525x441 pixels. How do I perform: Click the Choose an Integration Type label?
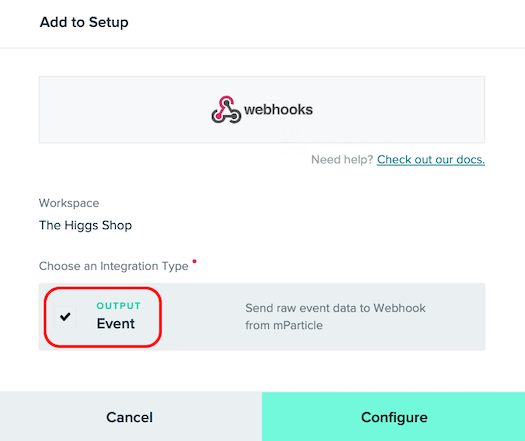[114, 266]
